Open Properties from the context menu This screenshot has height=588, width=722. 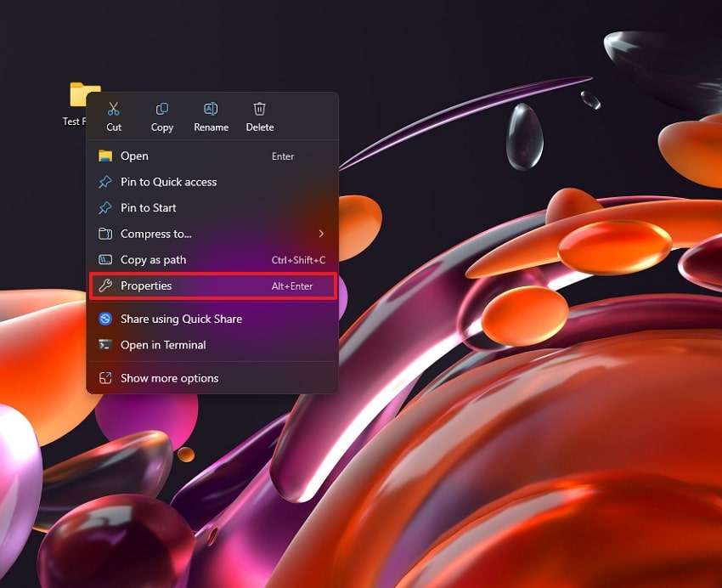coord(212,286)
